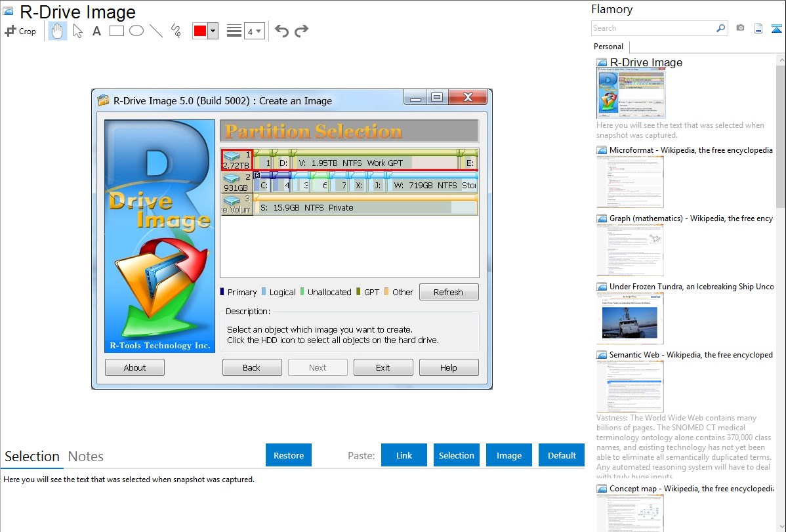Click the Help button
This screenshot has height=532, width=786.
pyautogui.click(x=449, y=367)
